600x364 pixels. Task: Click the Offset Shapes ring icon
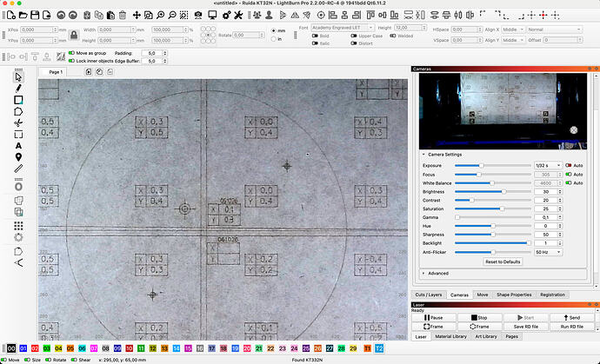coord(18,187)
